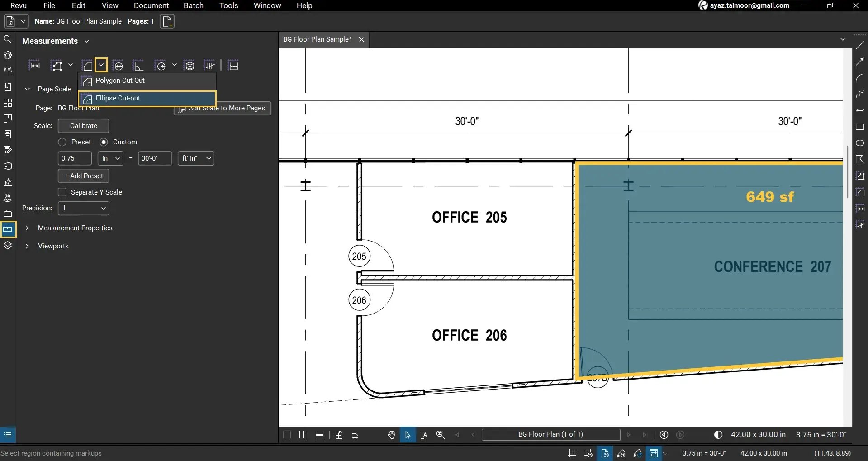Toggle Reuse markup tool in status bar
Screen dimensions: 868x461
pos(637,453)
